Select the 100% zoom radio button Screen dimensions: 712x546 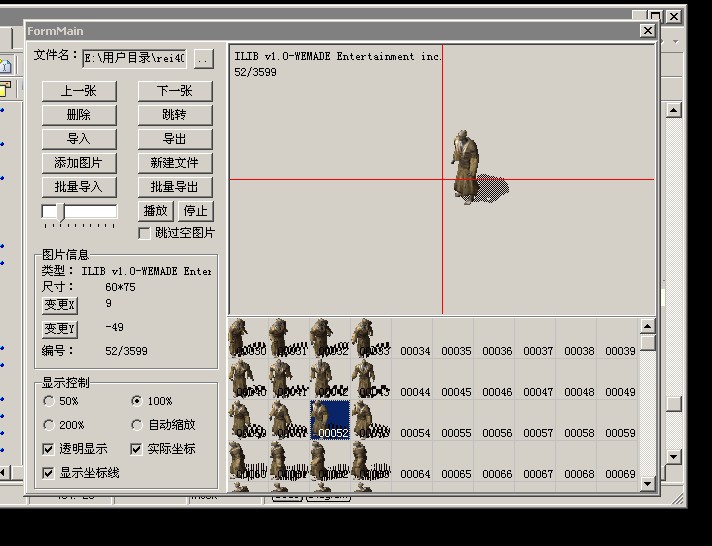pos(136,401)
